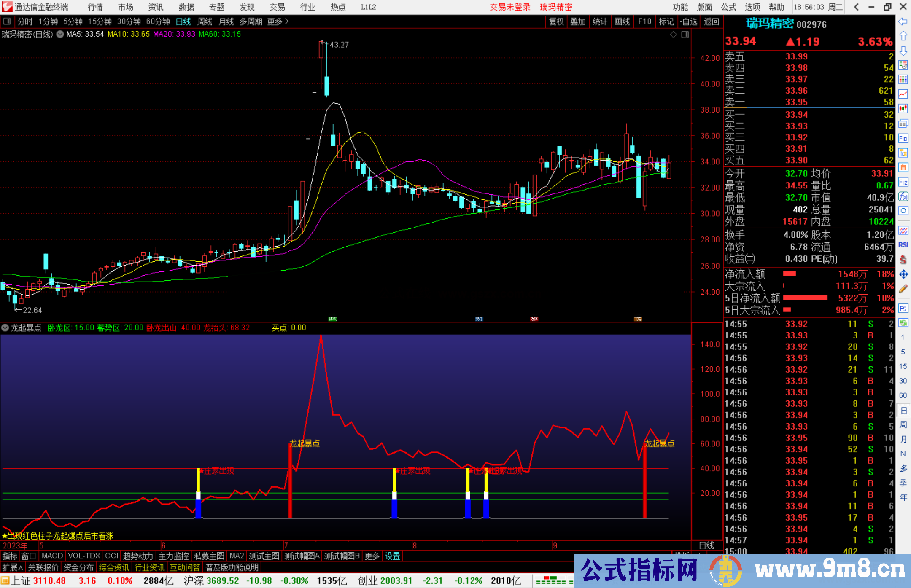Click the red 净流入额 bar
The height and width of the screenshot is (588, 911).
pyautogui.click(x=789, y=274)
